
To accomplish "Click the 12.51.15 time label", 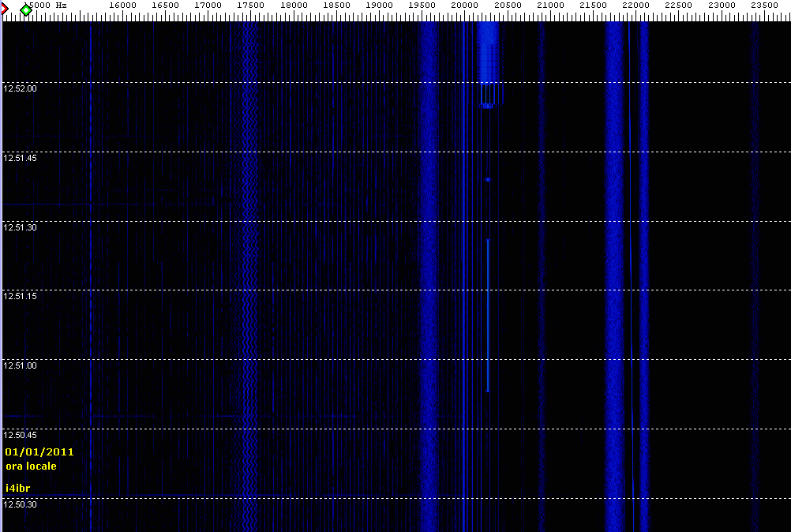I will click(x=21, y=296).
